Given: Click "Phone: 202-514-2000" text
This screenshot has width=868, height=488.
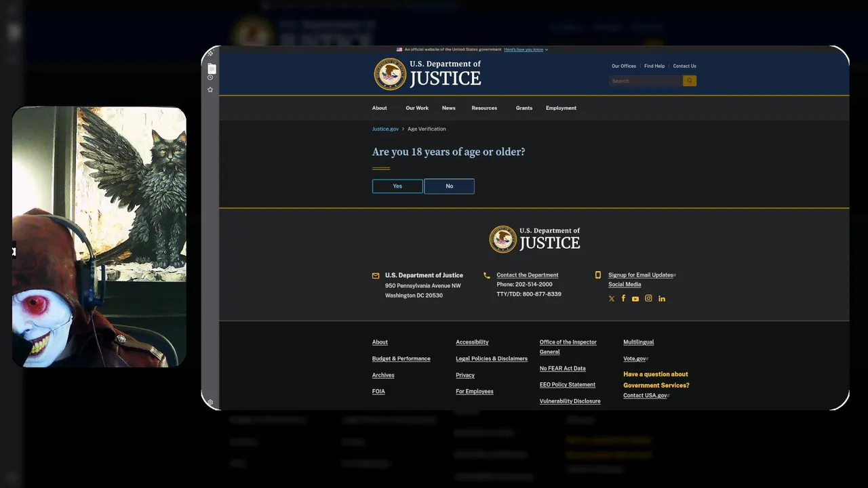Looking at the screenshot, I should (x=524, y=285).
